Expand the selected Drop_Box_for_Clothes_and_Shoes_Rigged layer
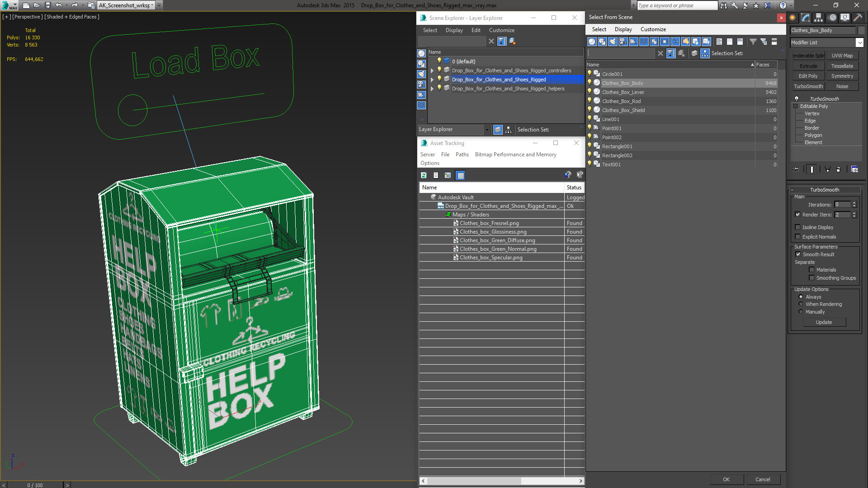 (x=432, y=80)
